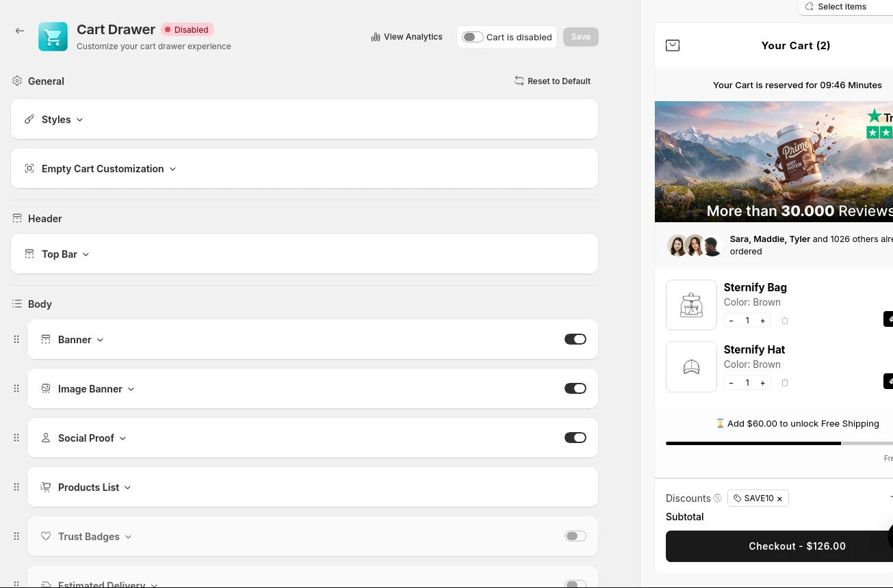The height and width of the screenshot is (588, 893).
Task: Expand the Social Proof settings
Action: click(92, 438)
